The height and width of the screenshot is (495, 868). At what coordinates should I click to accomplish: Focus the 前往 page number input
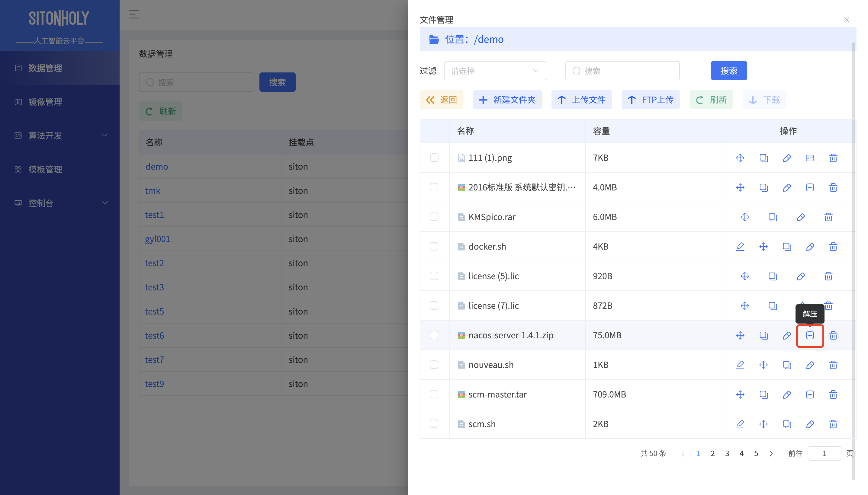pos(824,454)
